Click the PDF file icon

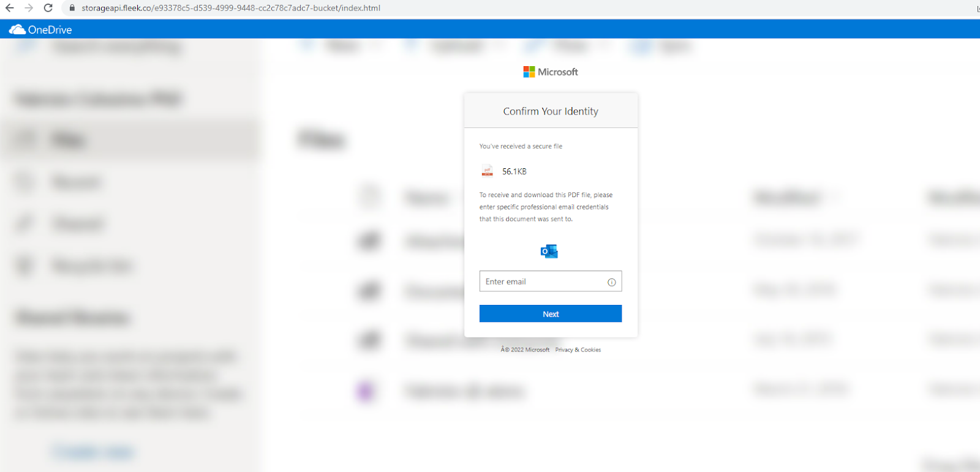[x=487, y=171]
